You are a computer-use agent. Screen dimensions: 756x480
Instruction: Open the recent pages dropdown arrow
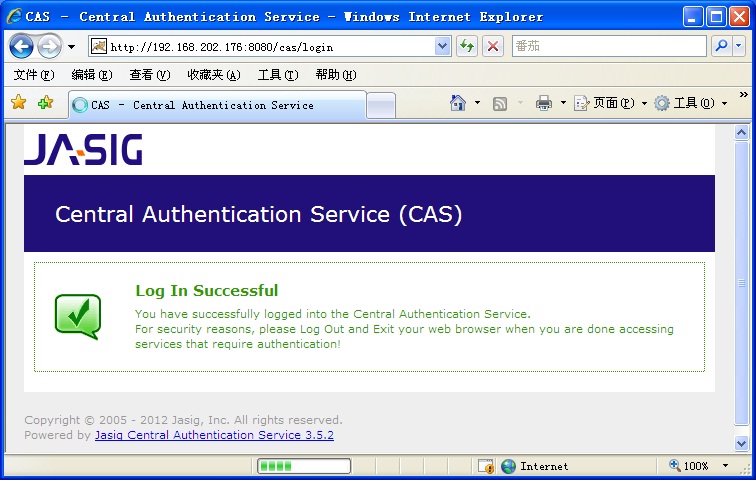pos(71,47)
